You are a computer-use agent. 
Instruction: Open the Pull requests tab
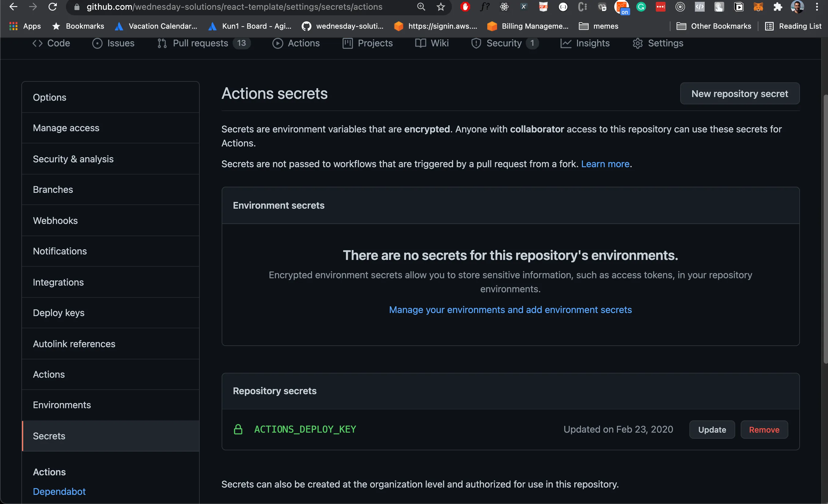point(204,43)
